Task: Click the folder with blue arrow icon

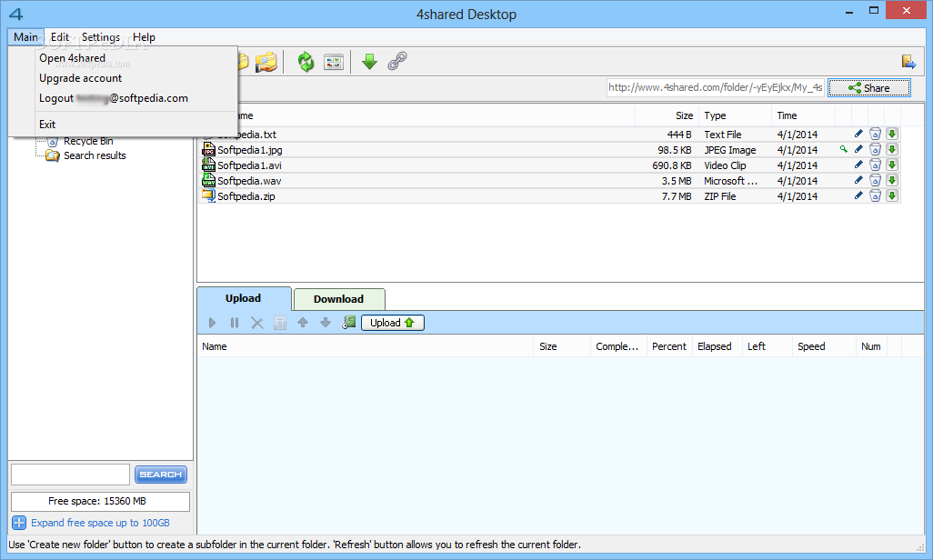Action: point(908,61)
